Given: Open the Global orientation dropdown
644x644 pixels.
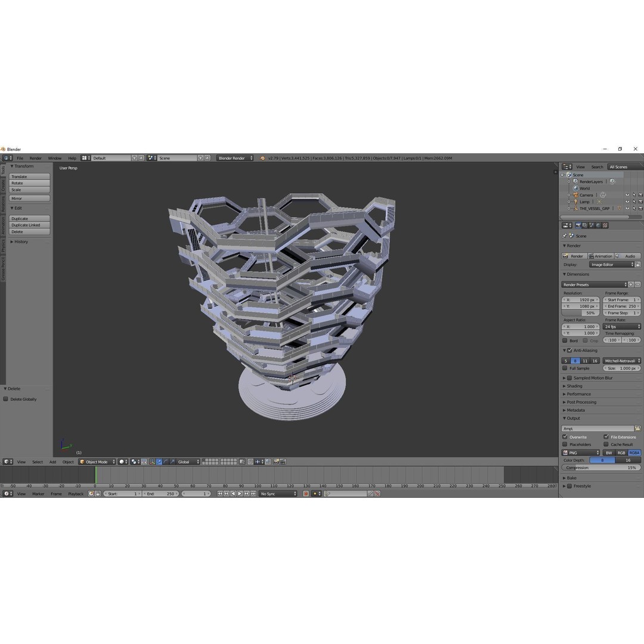Looking at the screenshot, I should 188,462.
